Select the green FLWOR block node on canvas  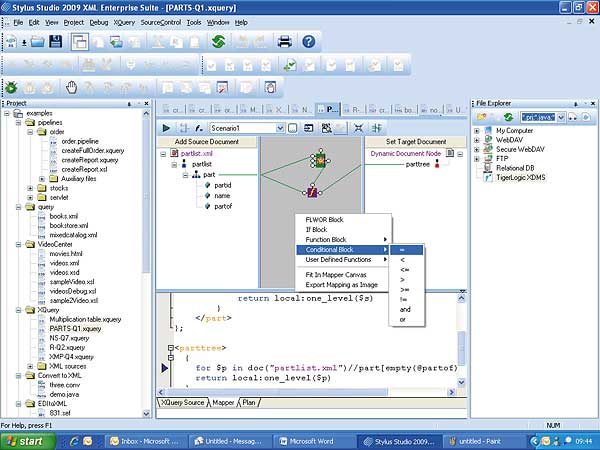click(320, 160)
